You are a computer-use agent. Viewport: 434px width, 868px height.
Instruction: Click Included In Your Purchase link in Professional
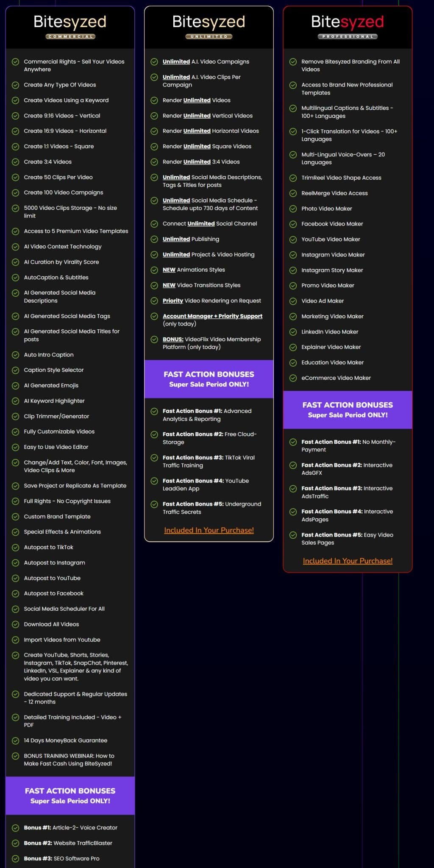(348, 561)
